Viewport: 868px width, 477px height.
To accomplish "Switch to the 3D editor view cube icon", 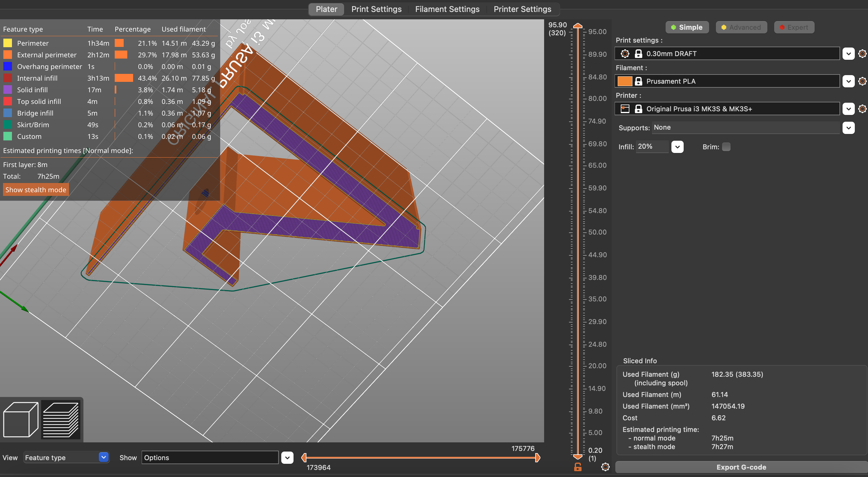I will [x=20, y=419].
